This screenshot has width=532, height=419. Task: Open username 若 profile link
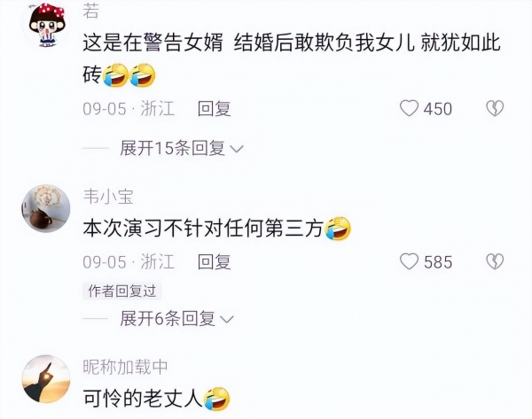coord(91,11)
